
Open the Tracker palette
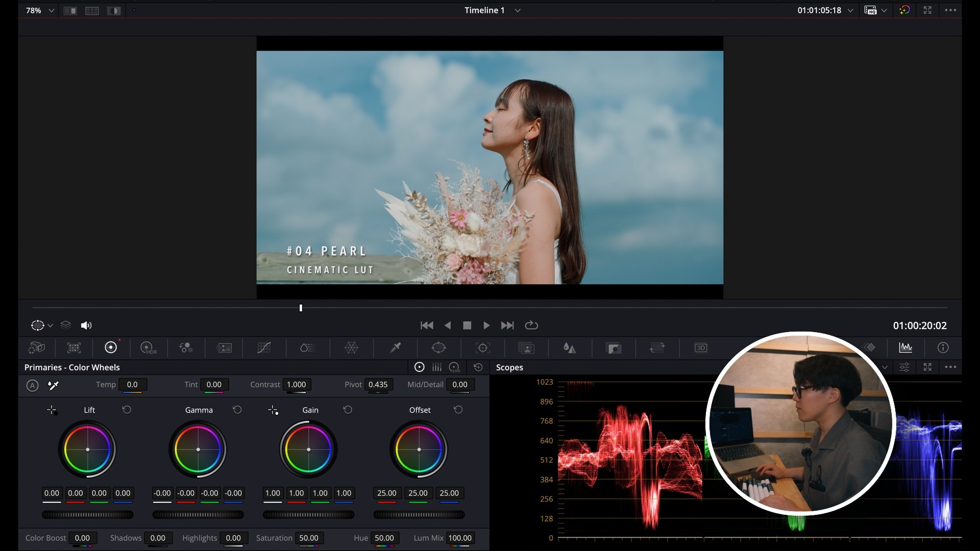(482, 348)
